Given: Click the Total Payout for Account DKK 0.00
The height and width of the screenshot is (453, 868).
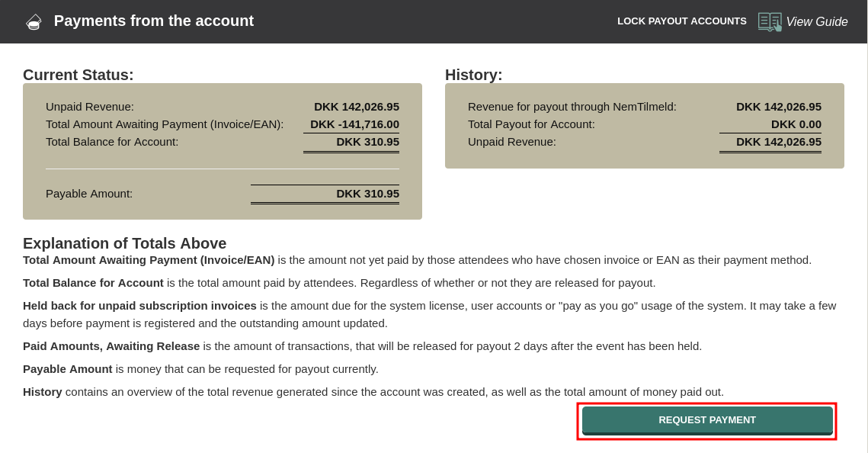Looking at the screenshot, I should pyautogui.click(x=796, y=124).
